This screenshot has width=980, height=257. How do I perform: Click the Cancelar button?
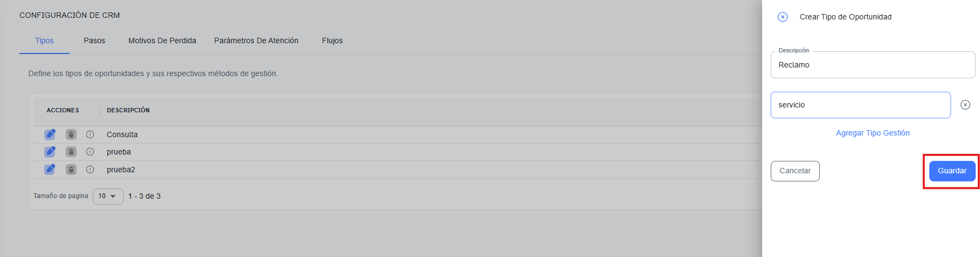pyautogui.click(x=795, y=171)
